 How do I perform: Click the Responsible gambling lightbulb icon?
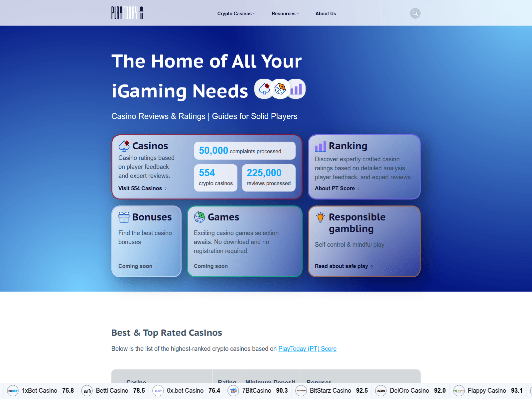coord(321,217)
